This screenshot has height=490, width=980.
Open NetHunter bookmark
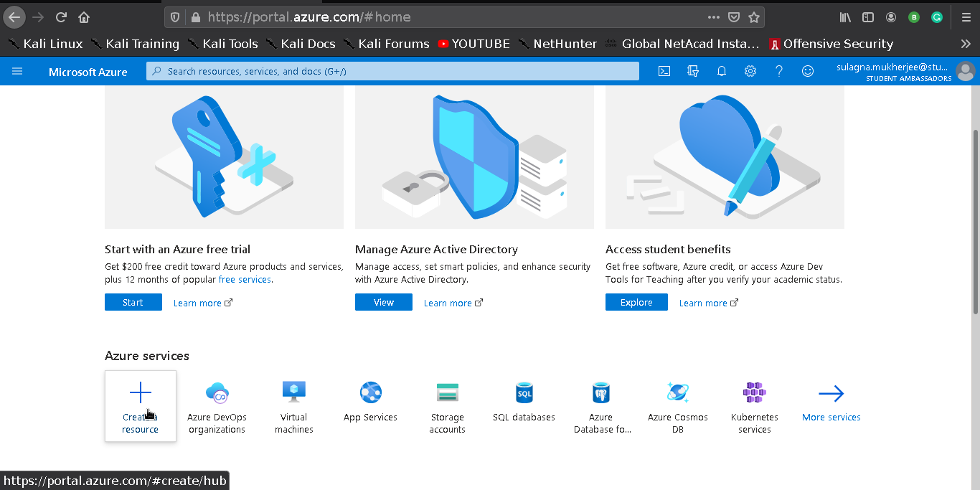[557, 44]
